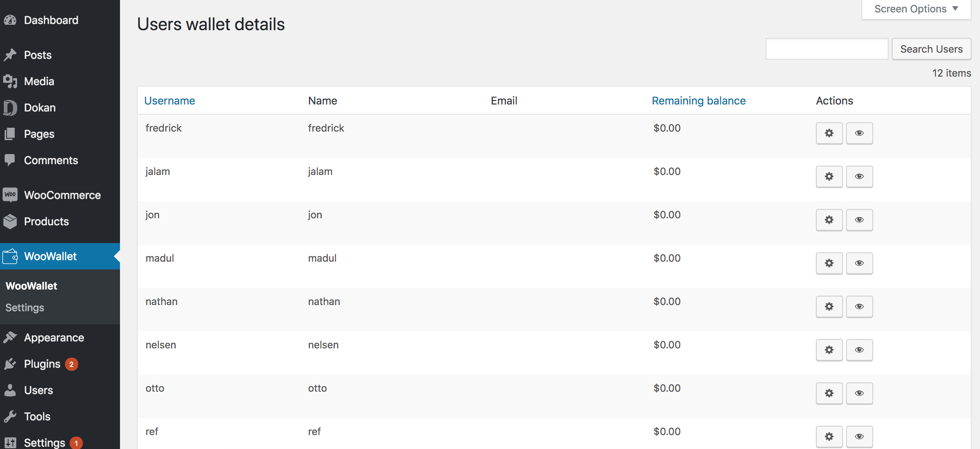980x449 pixels.
Task: Click the Plugins plug icon
Action: [x=10, y=364]
